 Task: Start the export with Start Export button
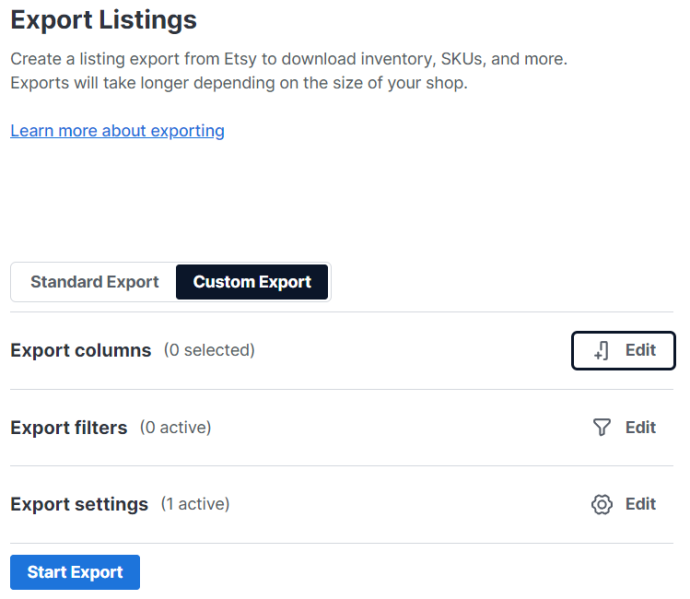point(75,572)
